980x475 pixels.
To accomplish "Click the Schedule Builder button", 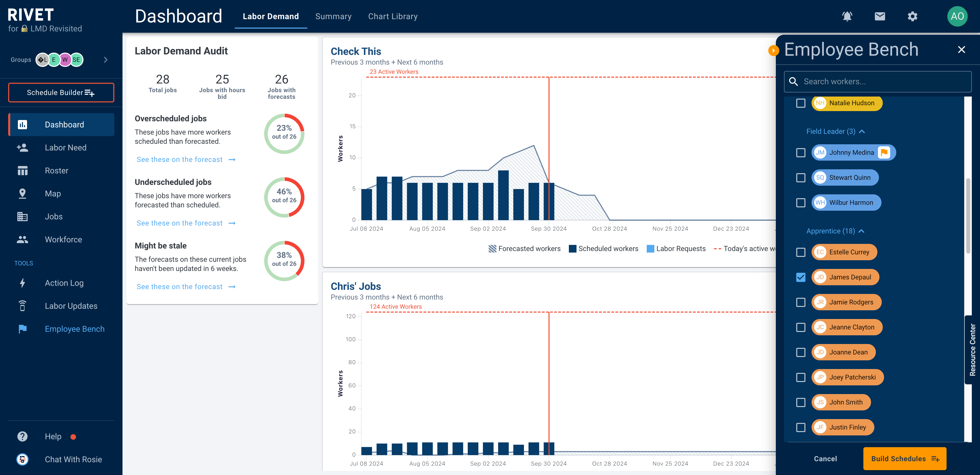I will [x=61, y=92].
